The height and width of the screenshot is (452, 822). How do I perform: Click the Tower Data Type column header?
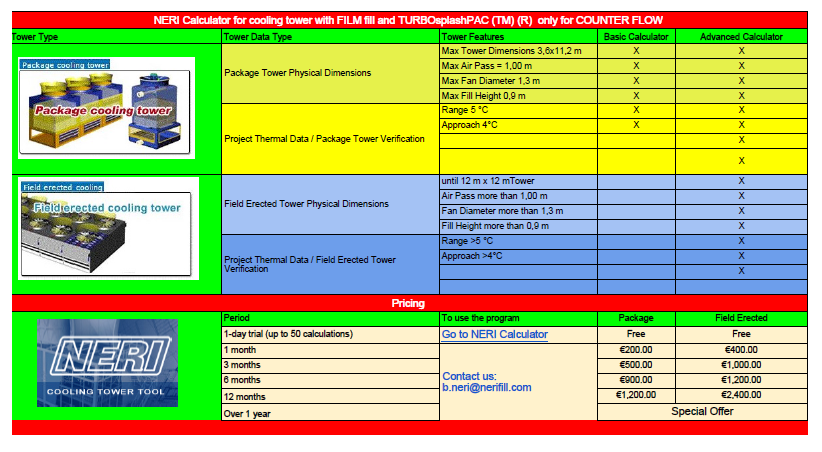point(330,37)
